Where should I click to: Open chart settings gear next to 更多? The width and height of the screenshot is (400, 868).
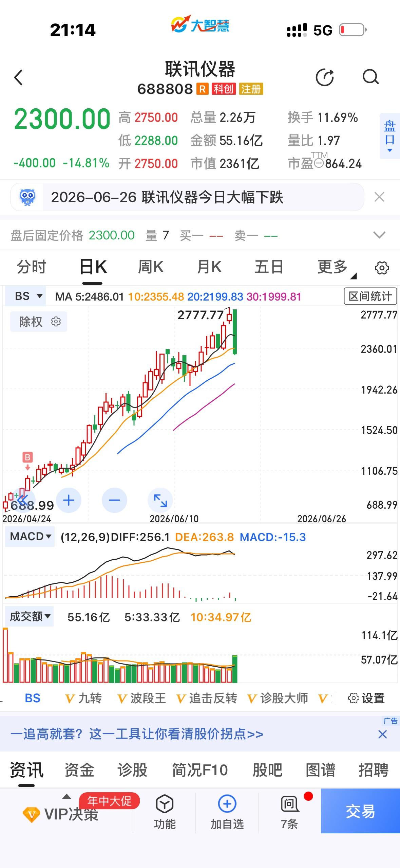coord(382,268)
